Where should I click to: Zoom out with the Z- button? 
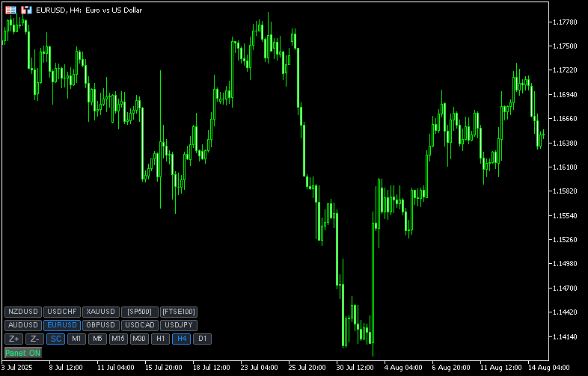[34, 339]
